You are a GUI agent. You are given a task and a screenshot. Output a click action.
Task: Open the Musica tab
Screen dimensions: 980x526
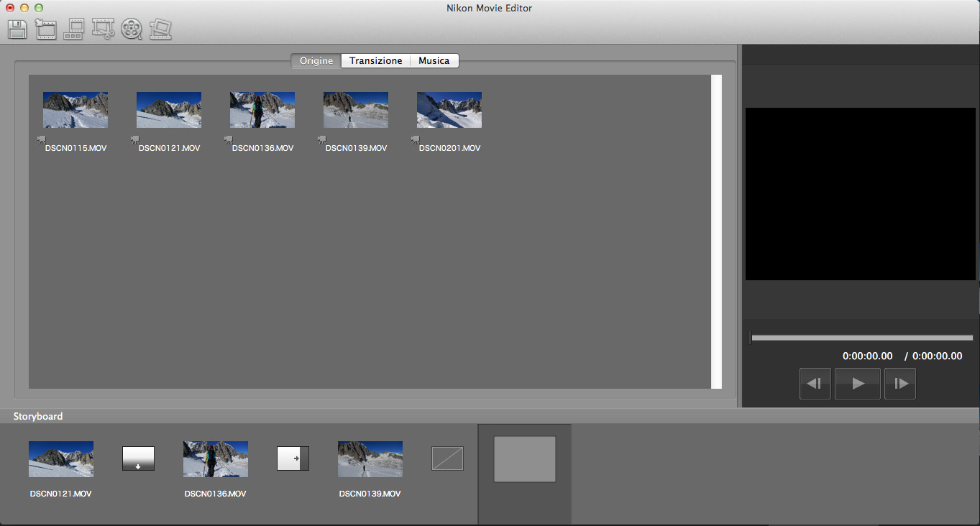[434, 61]
